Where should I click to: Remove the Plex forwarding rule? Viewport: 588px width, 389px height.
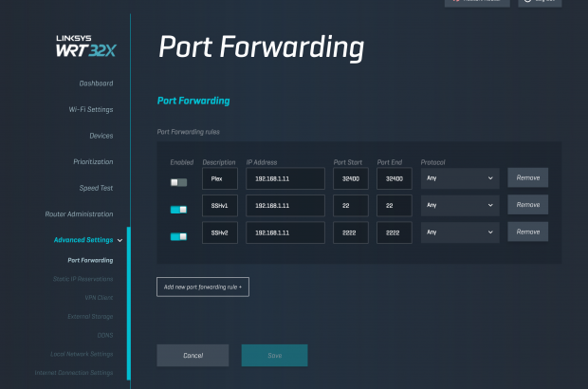[x=527, y=178]
